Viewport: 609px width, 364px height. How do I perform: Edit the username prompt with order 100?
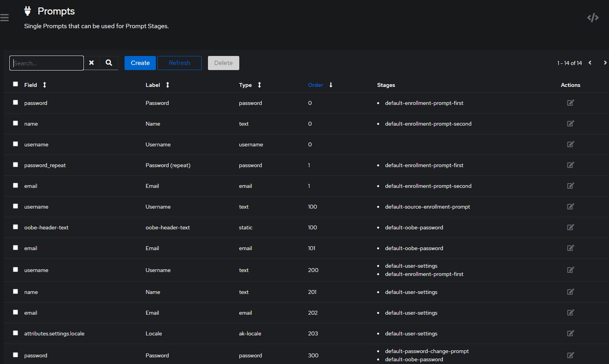pyautogui.click(x=570, y=206)
